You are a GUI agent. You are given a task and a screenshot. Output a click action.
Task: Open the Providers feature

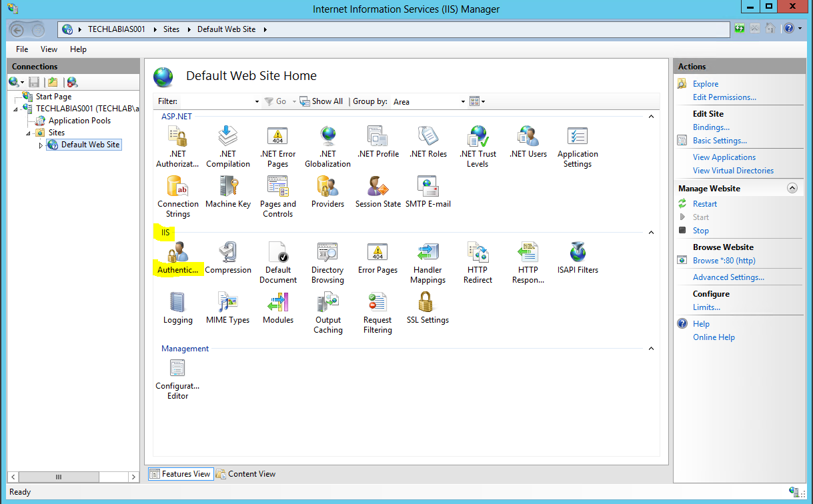click(x=327, y=192)
